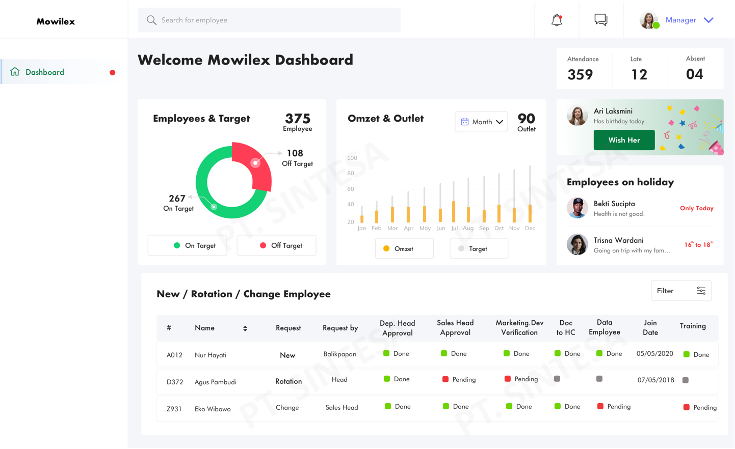735x449 pixels.
Task: Open the Manager account dropdown arrow
Action: (709, 20)
